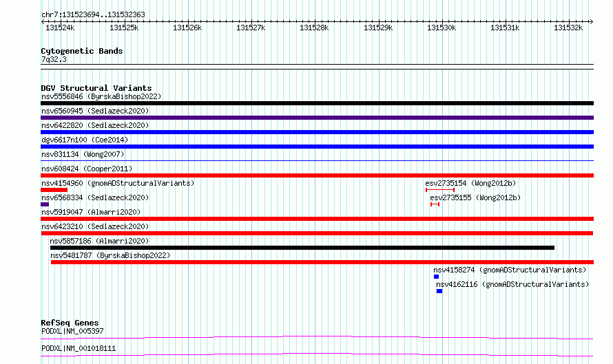This screenshot has width=613, height=364.
Task: Click the small red esv2735155 bracket glyph
Action: pyautogui.click(x=435, y=204)
